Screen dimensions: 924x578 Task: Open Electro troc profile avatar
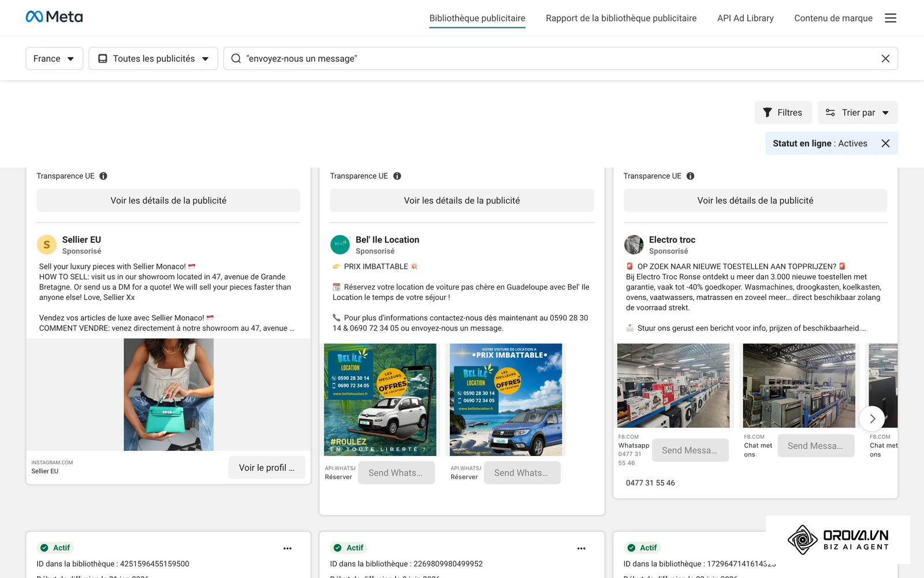point(634,244)
